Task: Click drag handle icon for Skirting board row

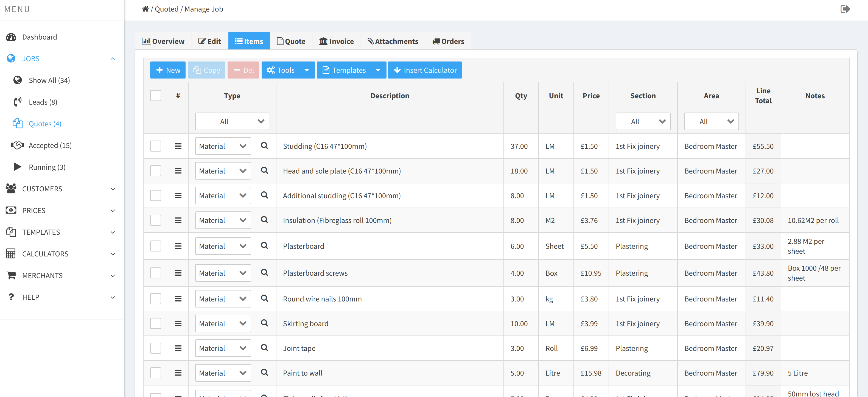Action: (178, 323)
